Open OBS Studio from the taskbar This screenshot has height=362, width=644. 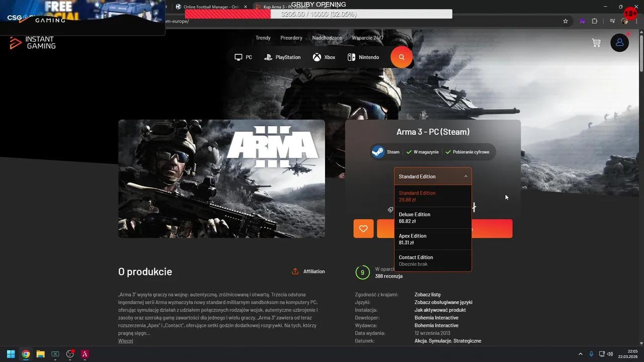(x=70, y=354)
